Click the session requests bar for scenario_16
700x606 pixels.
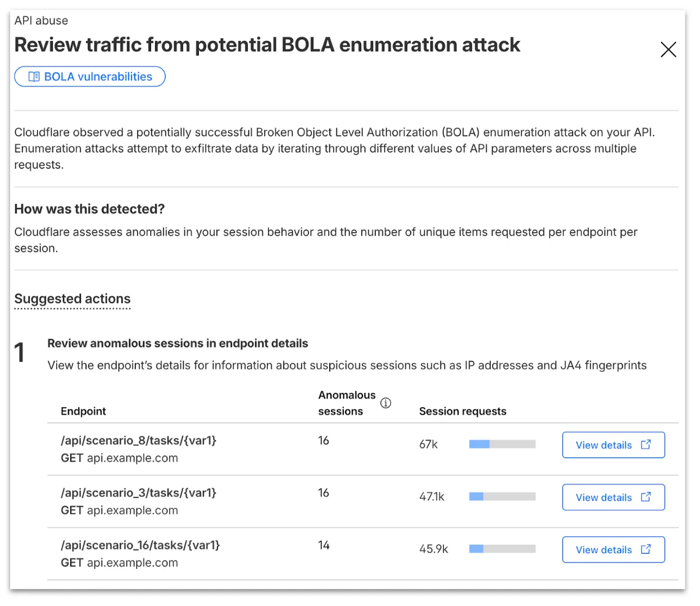502,549
